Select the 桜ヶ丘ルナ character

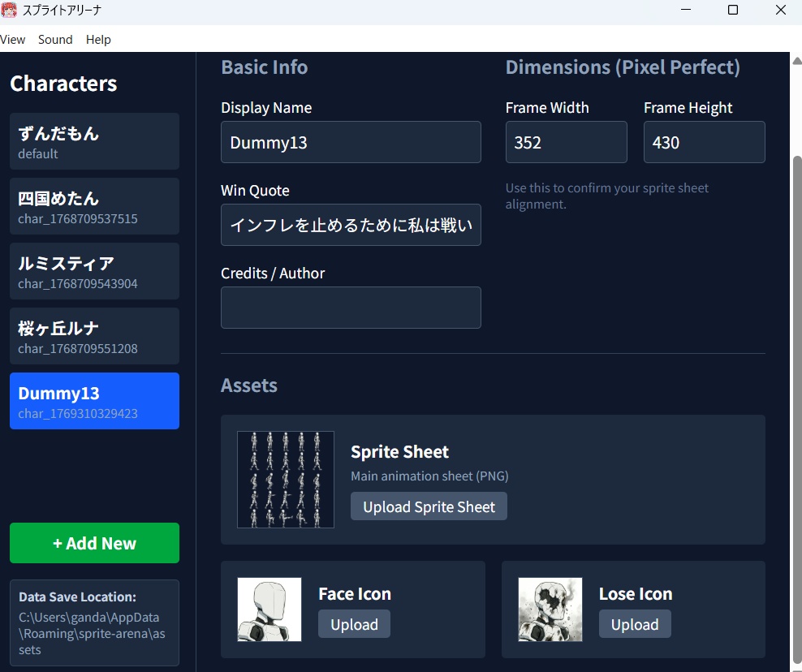pyautogui.click(x=94, y=336)
